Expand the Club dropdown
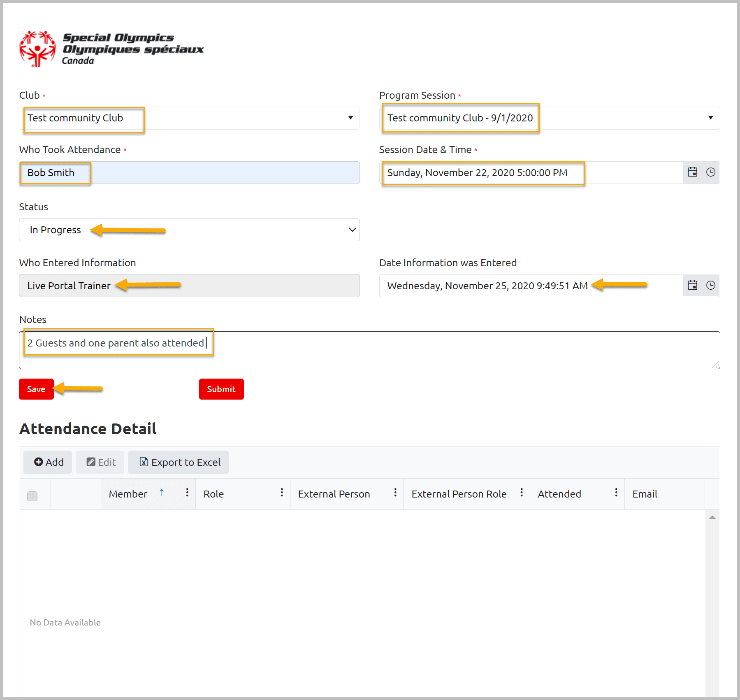This screenshot has height=700, width=740. coord(350,118)
